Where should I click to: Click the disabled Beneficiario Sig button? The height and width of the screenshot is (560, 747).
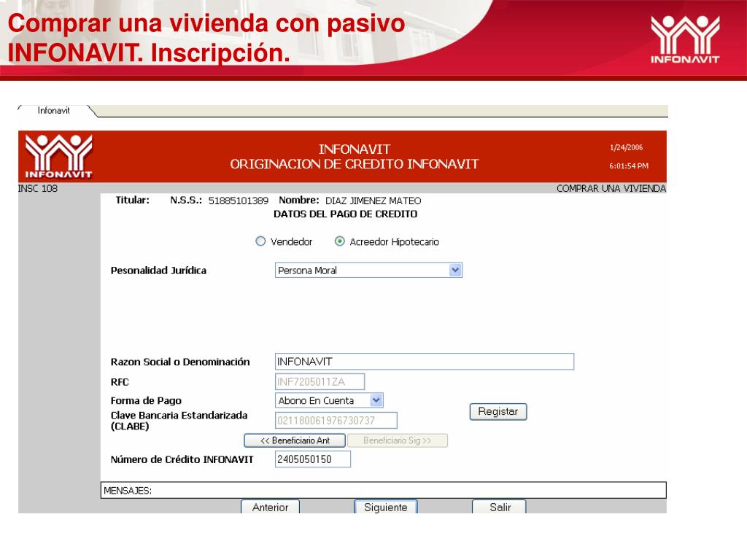(398, 440)
